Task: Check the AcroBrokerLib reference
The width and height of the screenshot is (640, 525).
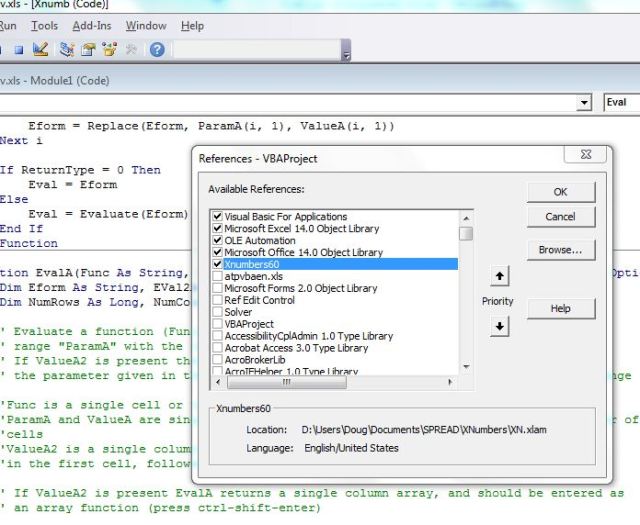Action: (217, 360)
